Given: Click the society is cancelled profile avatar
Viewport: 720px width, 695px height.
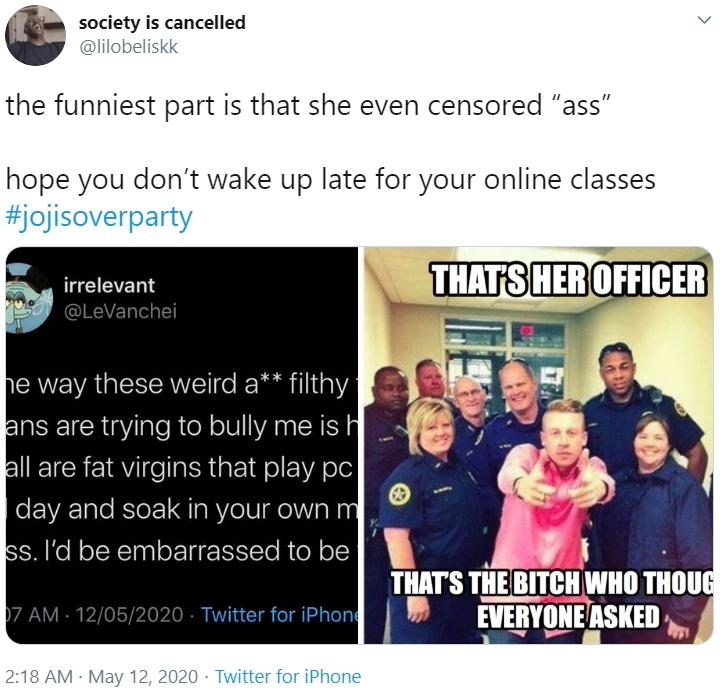Looking at the screenshot, I should coord(35,35).
